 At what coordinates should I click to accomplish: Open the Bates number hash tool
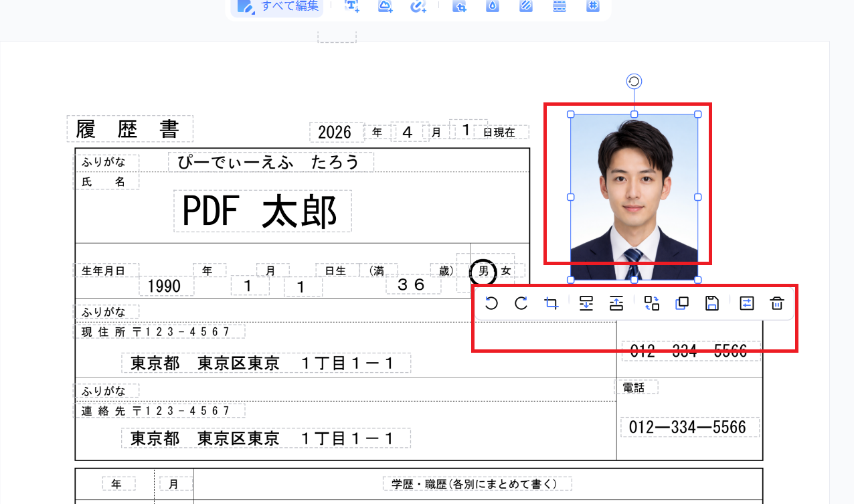click(x=593, y=6)
